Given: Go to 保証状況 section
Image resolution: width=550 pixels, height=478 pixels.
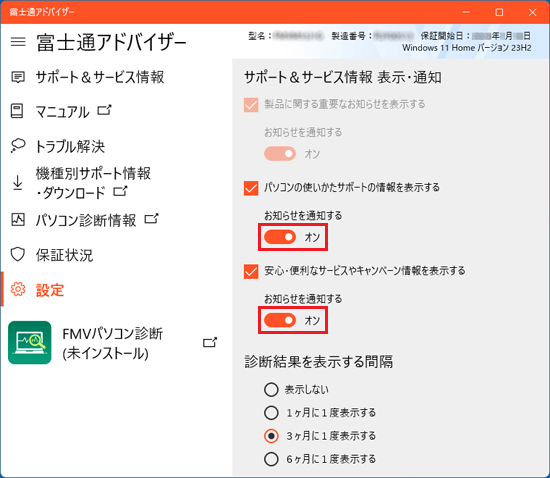Looking at the screenshot, I should 64,255.
